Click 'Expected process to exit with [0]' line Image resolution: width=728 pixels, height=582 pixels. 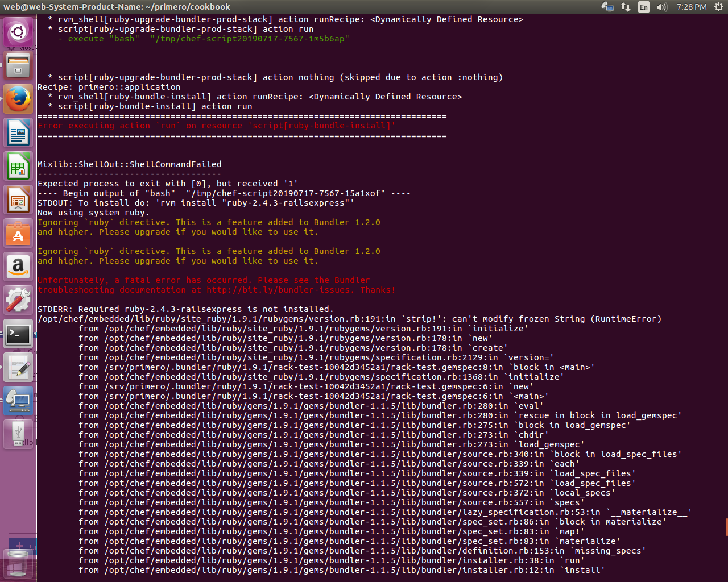pyautogui.click(x=168, y=184)
